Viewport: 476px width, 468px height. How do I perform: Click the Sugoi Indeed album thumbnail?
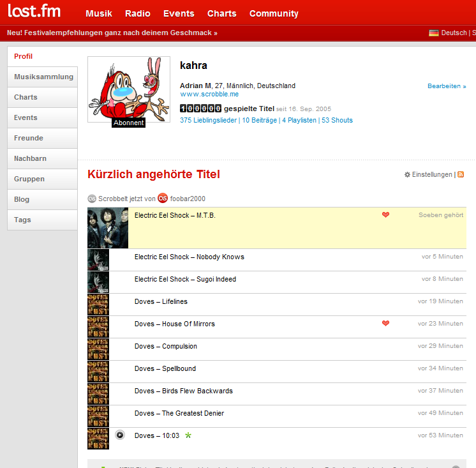click(x=98, y=282)
